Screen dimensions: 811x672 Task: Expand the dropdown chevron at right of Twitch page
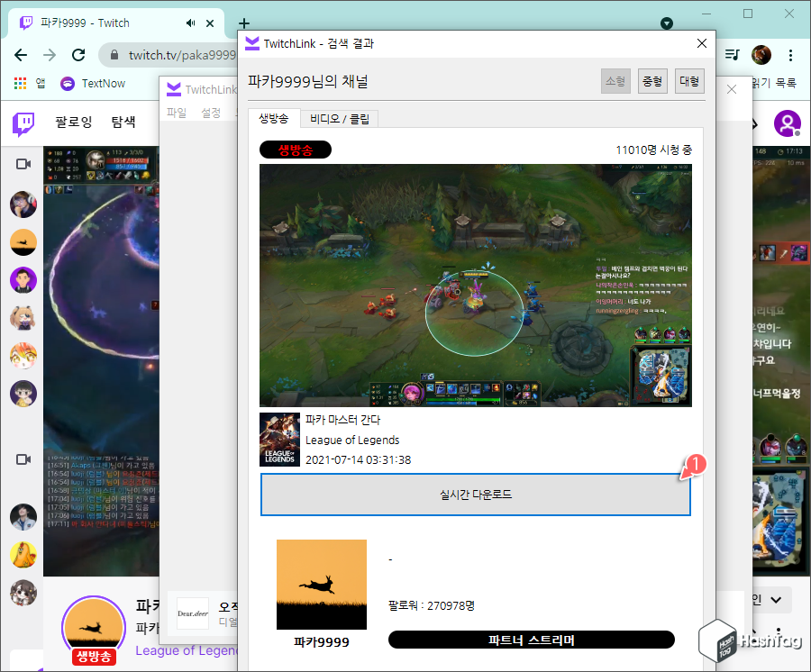tap(776, 600)
